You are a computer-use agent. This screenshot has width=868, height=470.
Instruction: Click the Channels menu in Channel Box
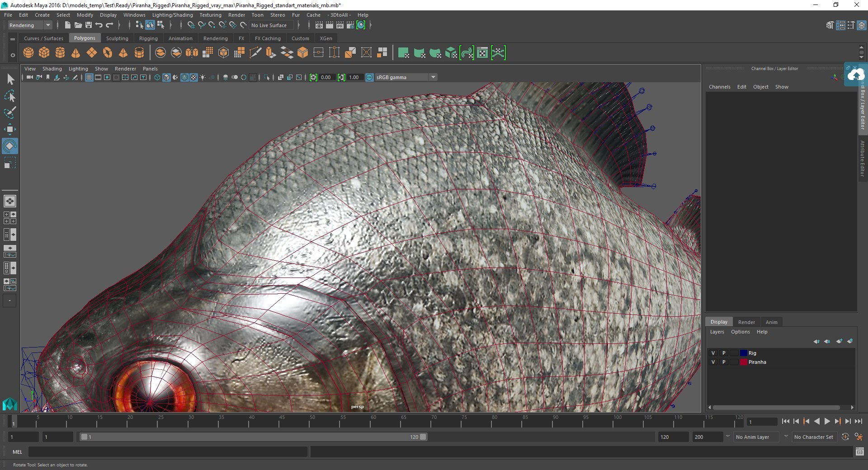[x=719, y=87]
